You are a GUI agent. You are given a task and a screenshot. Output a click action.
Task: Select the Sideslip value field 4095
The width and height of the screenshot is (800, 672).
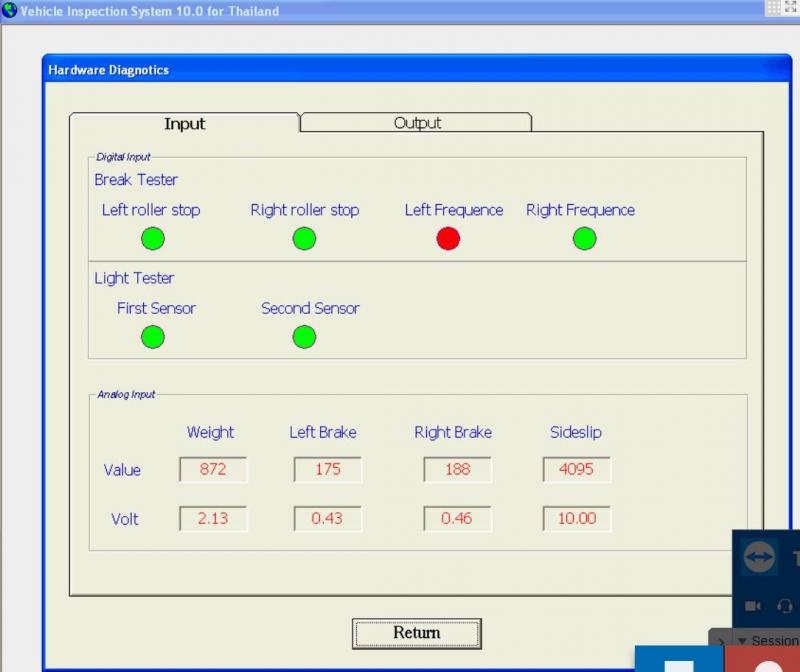[x=577, y=469]
